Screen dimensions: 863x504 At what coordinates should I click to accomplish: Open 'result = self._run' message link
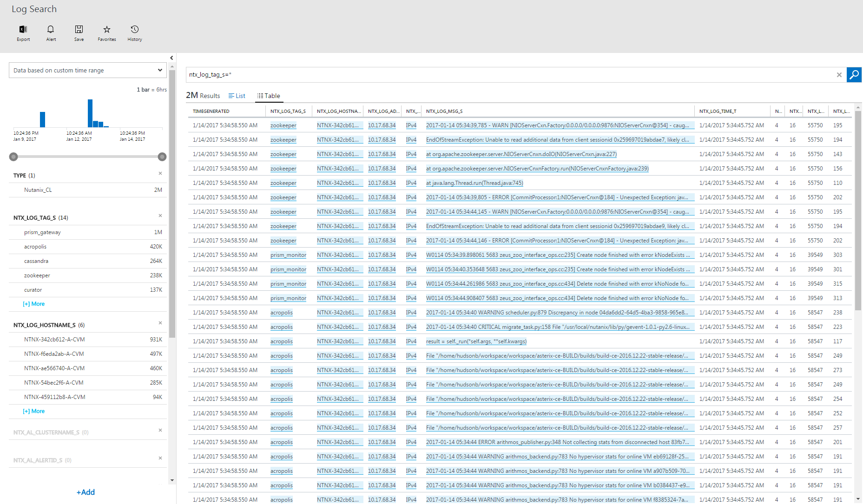(476, 341)
